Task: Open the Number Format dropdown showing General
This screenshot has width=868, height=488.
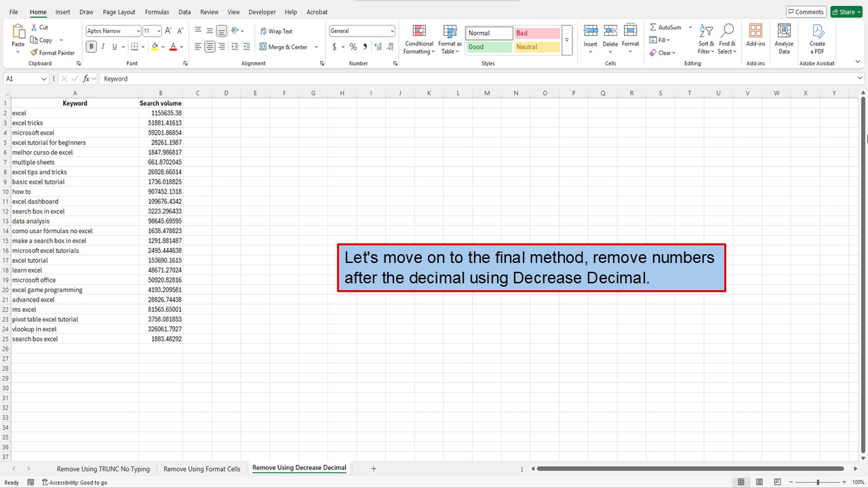Action: (x=392, y=30)
